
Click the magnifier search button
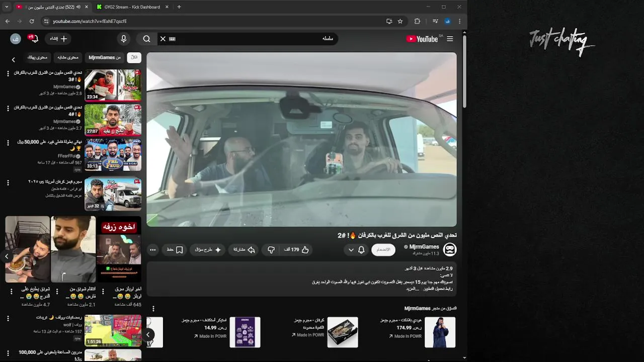146,39
